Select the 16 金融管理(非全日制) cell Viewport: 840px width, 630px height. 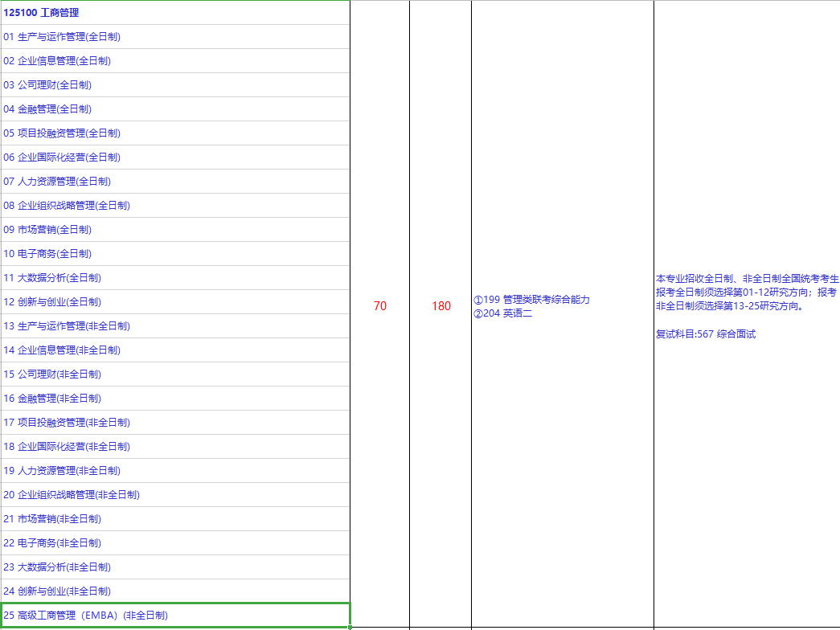pos(174,399)
